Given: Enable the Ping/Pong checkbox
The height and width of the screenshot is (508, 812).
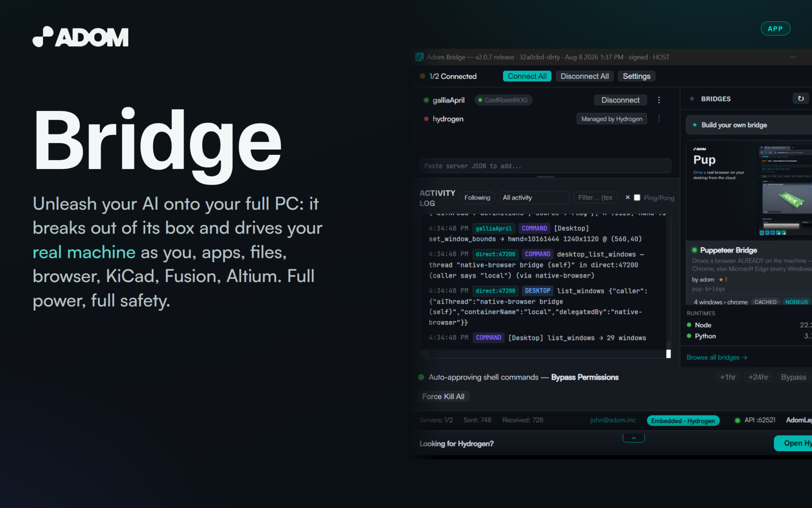Looking at the screenshot, I should click(637, 198).
